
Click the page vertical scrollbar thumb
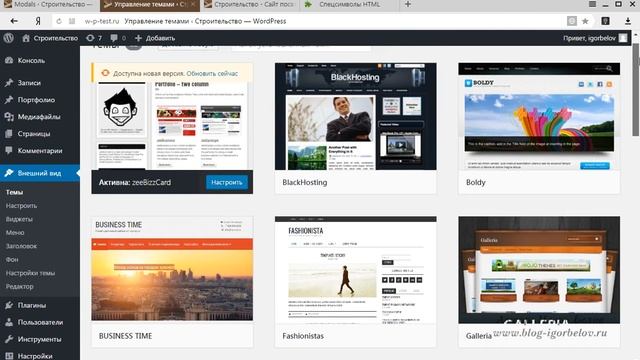[x=636, y=90]
